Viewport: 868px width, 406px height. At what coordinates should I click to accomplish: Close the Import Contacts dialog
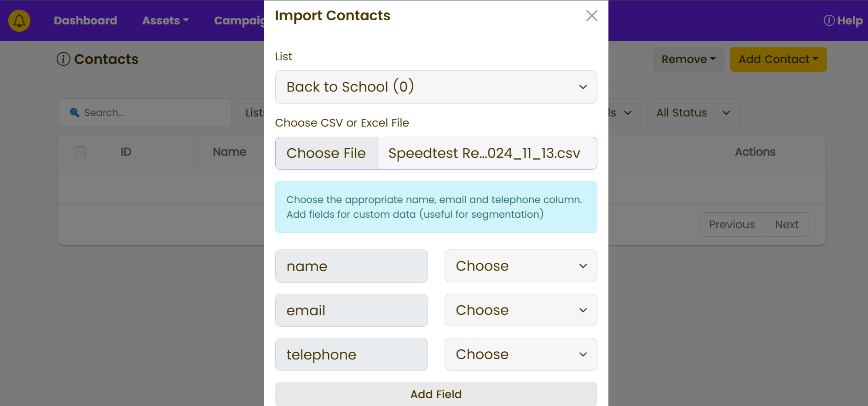point(592,16)
